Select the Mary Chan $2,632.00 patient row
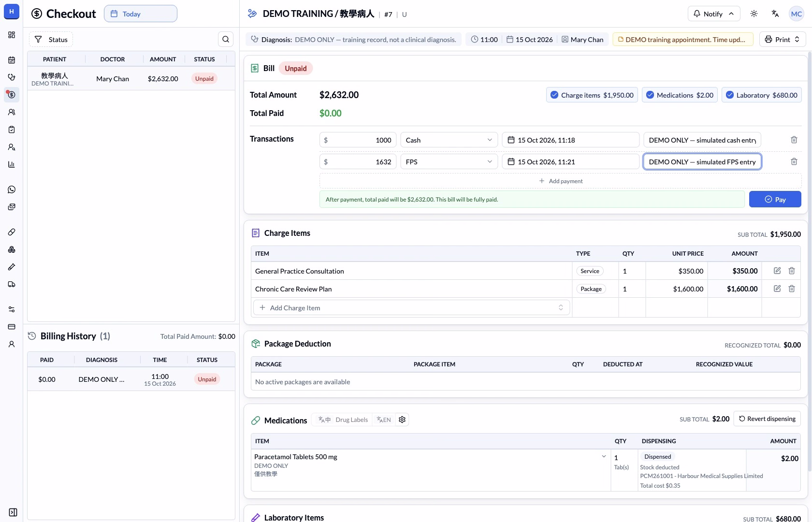This screenshot has height=522, width=812. [131, 78]
